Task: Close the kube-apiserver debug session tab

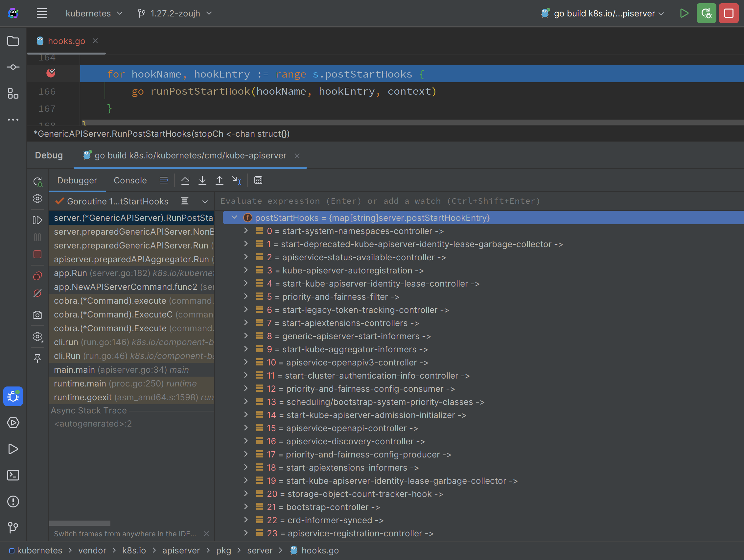Action: pyautogui.click(x=297, y=156)
